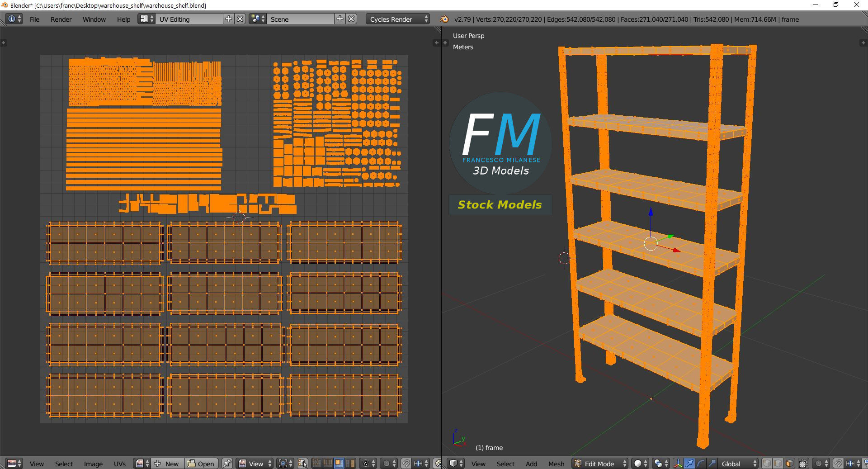Toggle limit selection to visible

[x=804, y=464]
